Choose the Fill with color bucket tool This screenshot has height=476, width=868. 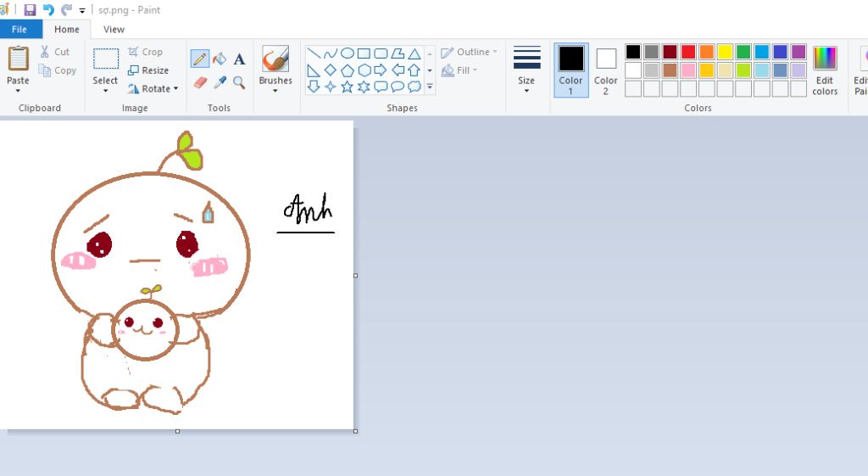pos(220,59)
